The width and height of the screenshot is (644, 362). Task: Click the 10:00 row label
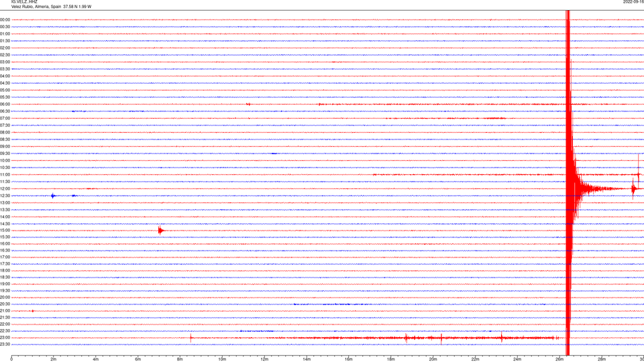(x=5, y=160)
